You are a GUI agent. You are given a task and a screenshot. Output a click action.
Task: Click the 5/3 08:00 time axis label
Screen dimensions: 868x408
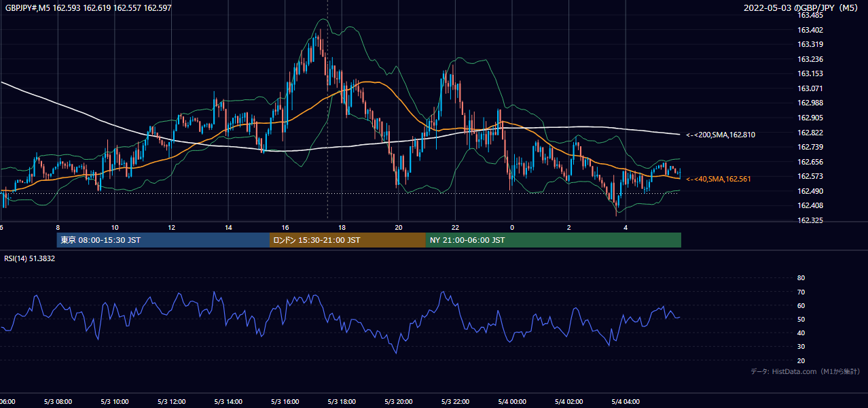58,402
